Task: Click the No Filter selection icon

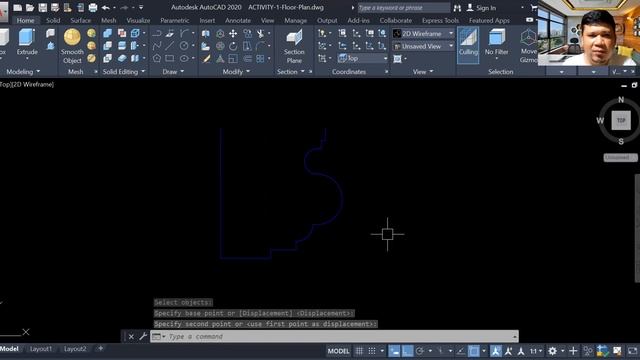Action: (x=497, y=42)
